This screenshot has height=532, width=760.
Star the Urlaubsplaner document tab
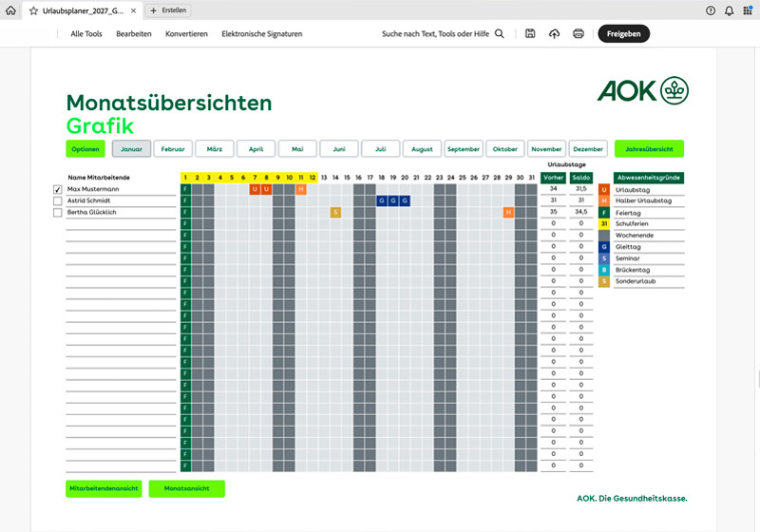(33, 10)
